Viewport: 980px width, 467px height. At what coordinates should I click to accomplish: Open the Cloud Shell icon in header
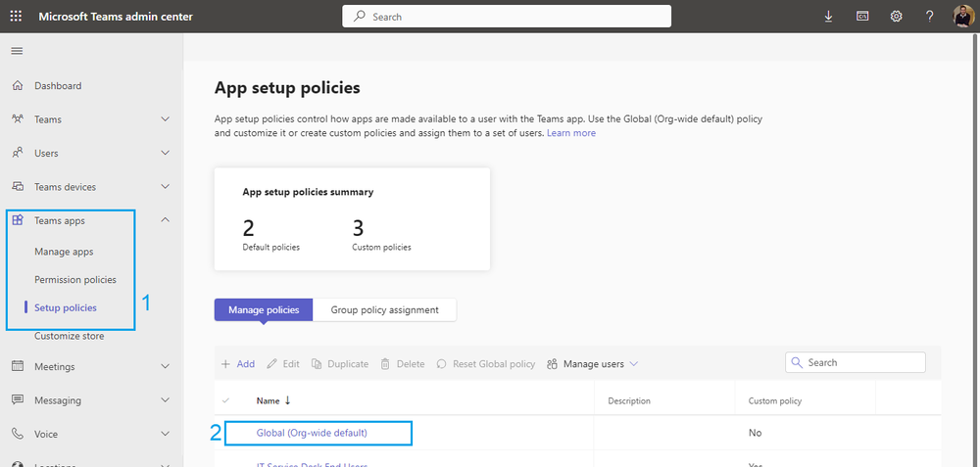[x=862, y=17]
